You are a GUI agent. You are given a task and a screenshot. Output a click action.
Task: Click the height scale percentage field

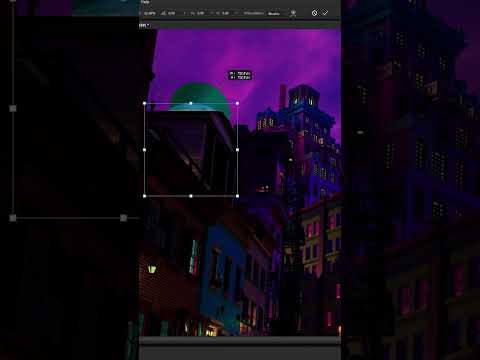(150, 13)
